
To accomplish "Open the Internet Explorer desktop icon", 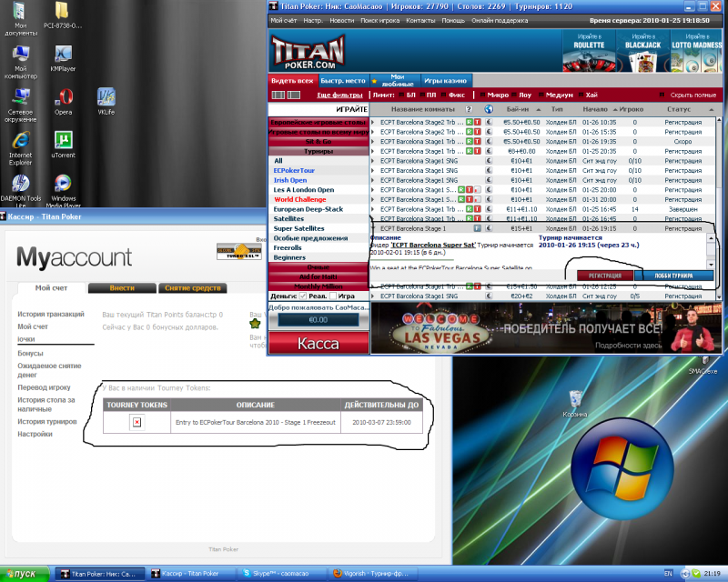I will click(x=20, y=148).
